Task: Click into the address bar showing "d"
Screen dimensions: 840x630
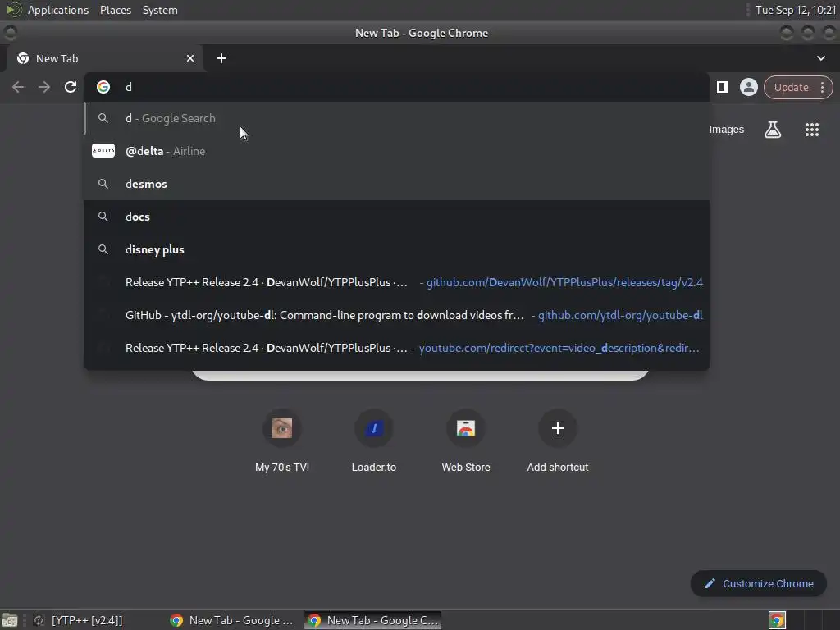Action: pos(396,87)
